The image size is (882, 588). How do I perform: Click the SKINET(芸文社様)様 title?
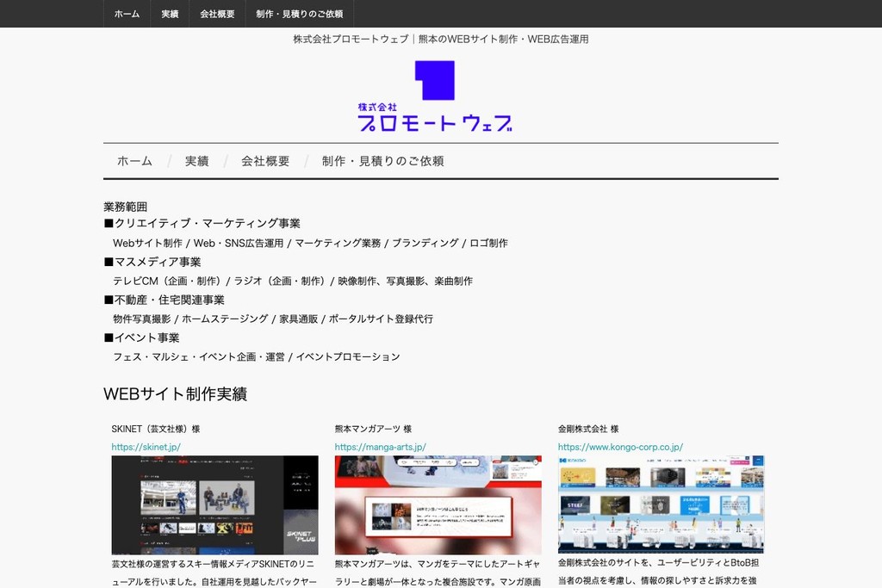click(x=156, y=429)
